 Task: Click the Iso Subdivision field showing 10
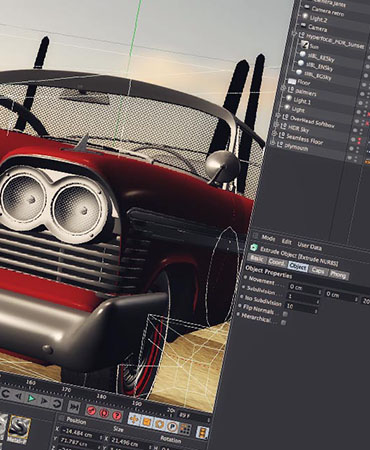pyautogui.click(x=301, y=307)
